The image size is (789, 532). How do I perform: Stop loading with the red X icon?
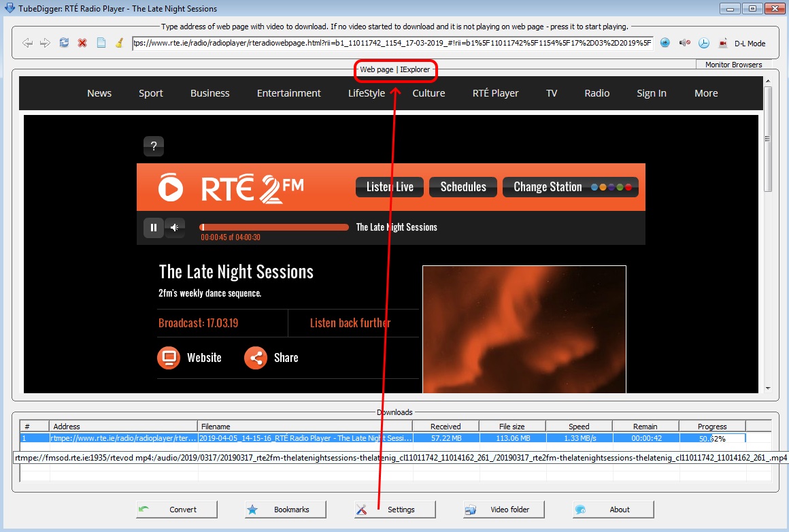(82, 44)
